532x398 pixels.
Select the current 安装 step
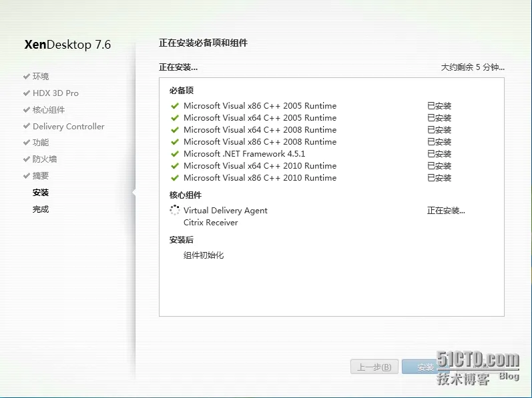coord(41,193)
